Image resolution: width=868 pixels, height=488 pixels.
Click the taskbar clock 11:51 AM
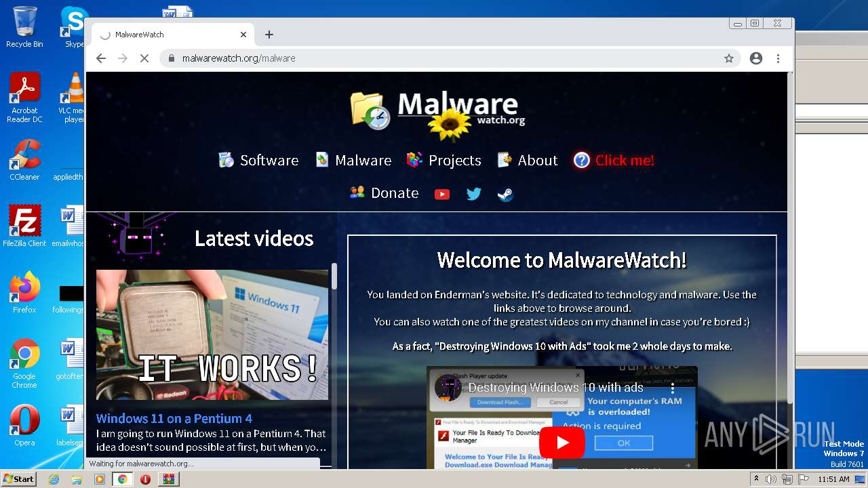833,479
